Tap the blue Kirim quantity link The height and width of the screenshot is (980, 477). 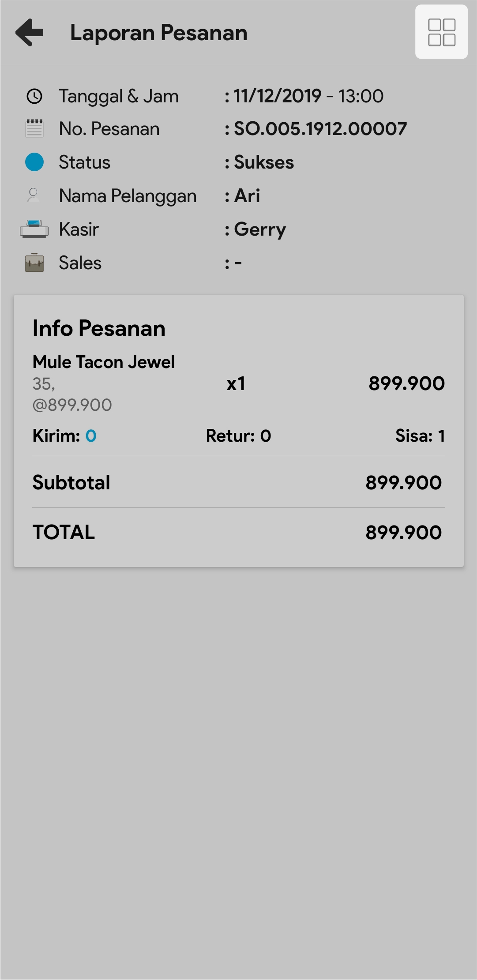click(x=91, y=436)
